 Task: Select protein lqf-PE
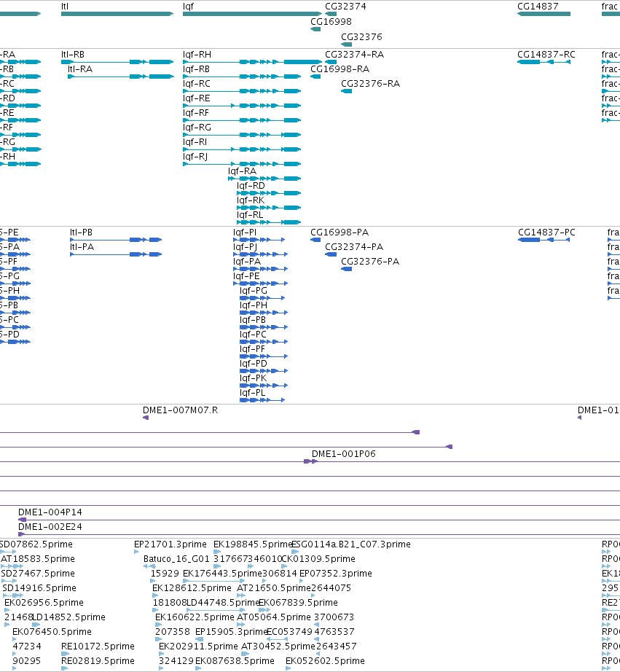(x=261, y=284)
